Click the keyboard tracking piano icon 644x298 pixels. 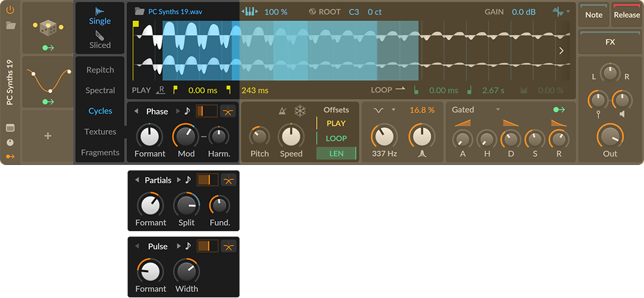pos(250,11)
